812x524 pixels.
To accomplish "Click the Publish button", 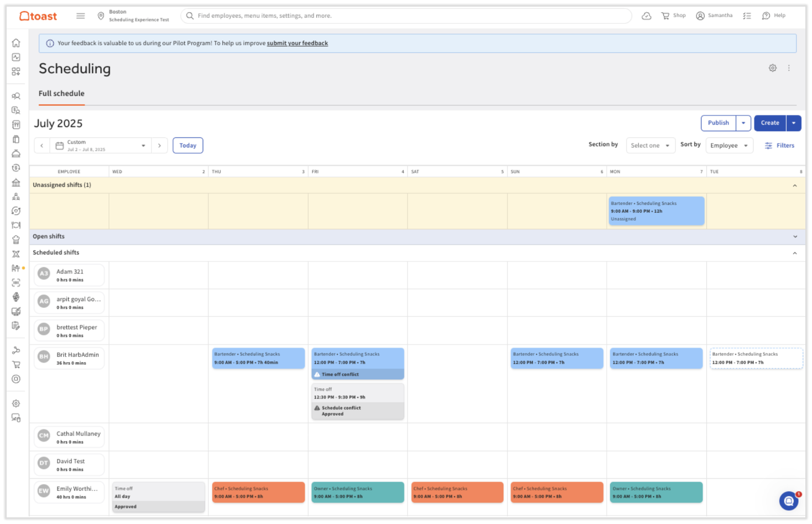I will coord(718,123).
